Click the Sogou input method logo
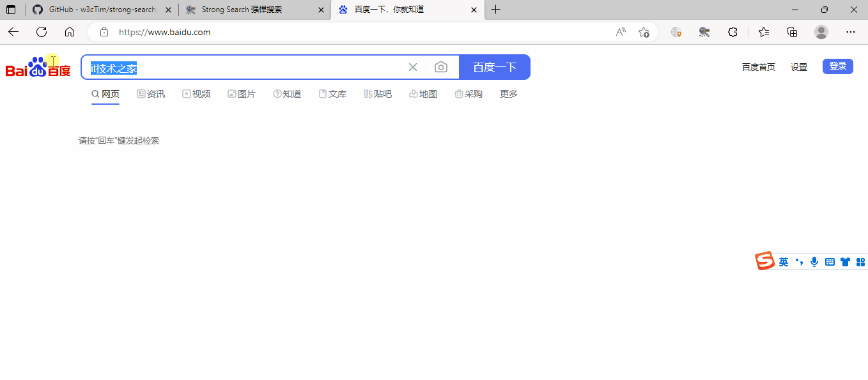Viewport: 868px width, 380px height. pos(765,261)
